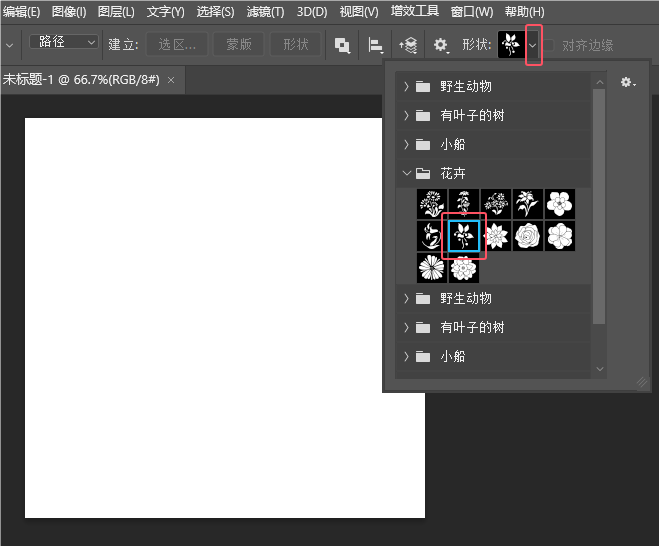The image size is (659, 546).
Task: Collapse the 花卉 folder chevron
Action: point(406,173)
